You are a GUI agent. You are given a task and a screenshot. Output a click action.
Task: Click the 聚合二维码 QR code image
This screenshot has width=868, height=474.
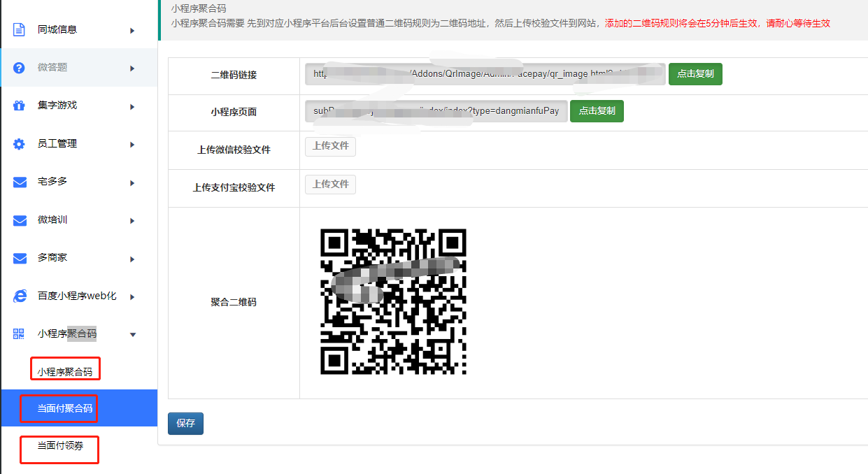coord(393,301)
